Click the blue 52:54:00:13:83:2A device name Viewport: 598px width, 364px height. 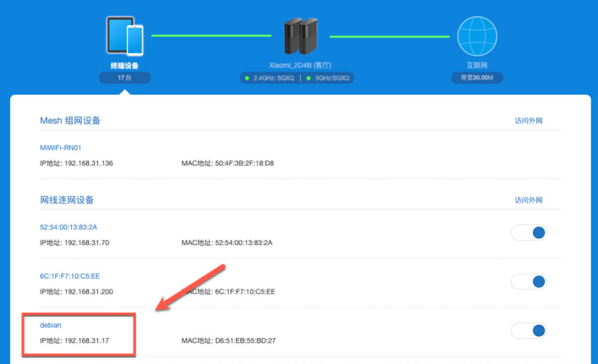point(69,227)
